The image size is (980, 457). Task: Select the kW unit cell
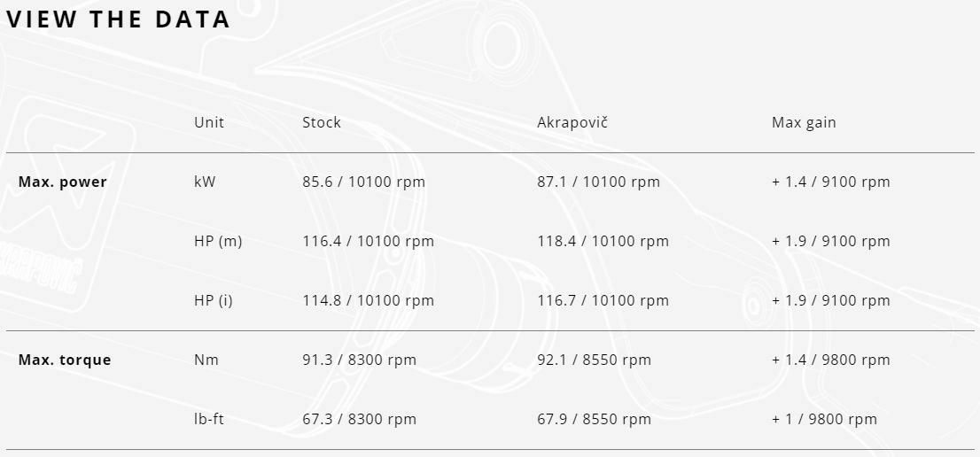205,182
